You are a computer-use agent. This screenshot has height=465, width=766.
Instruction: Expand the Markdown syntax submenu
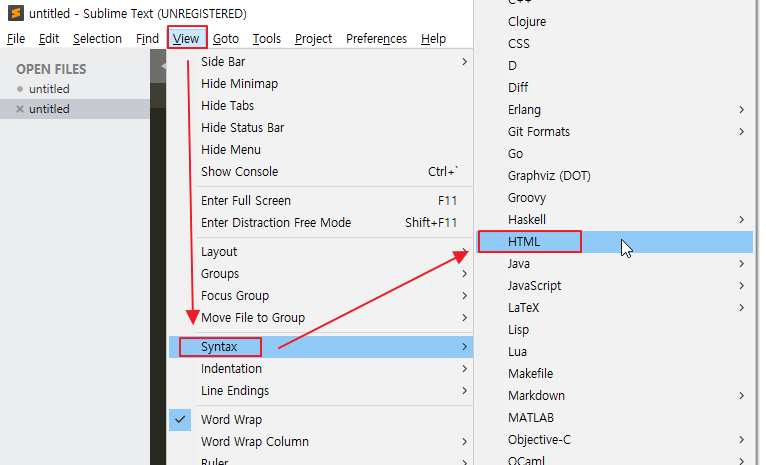tap(615, 395)
